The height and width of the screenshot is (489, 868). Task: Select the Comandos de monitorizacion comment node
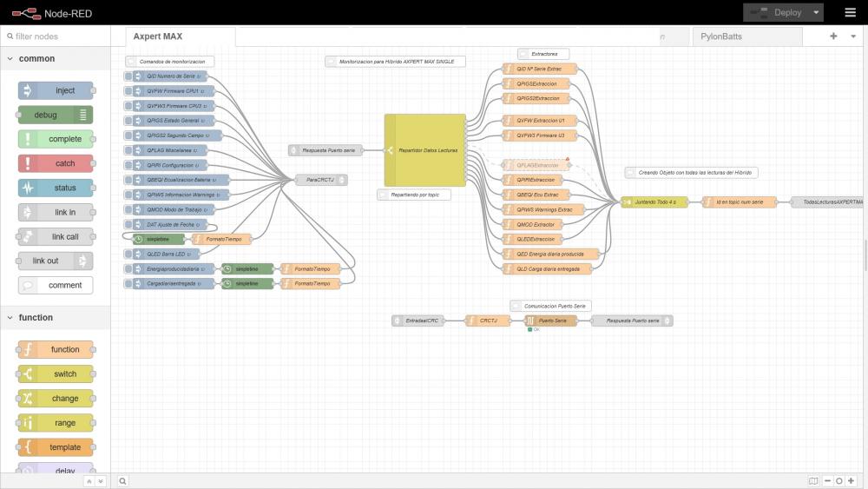point(170,62)
